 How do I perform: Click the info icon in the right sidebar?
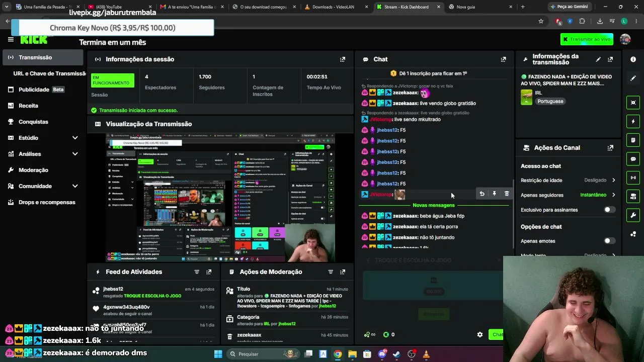[x=633, y=59]
